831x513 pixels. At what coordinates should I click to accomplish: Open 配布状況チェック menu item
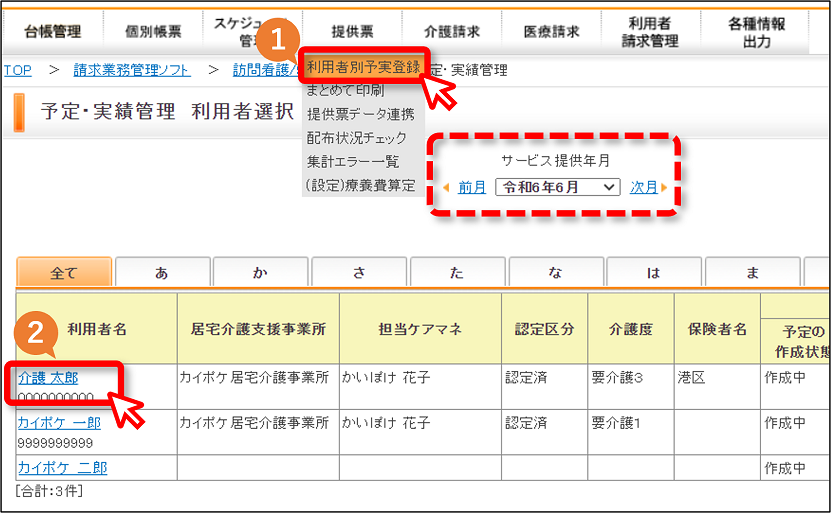(356, 138)
